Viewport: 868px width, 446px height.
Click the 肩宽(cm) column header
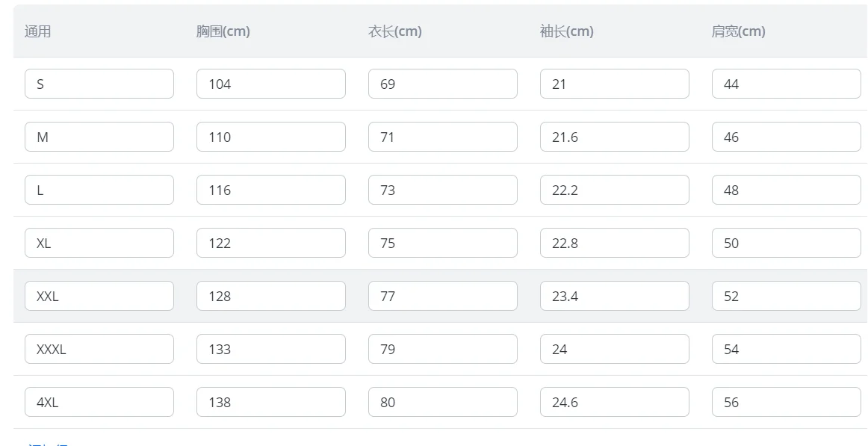(x=738, y=31)
